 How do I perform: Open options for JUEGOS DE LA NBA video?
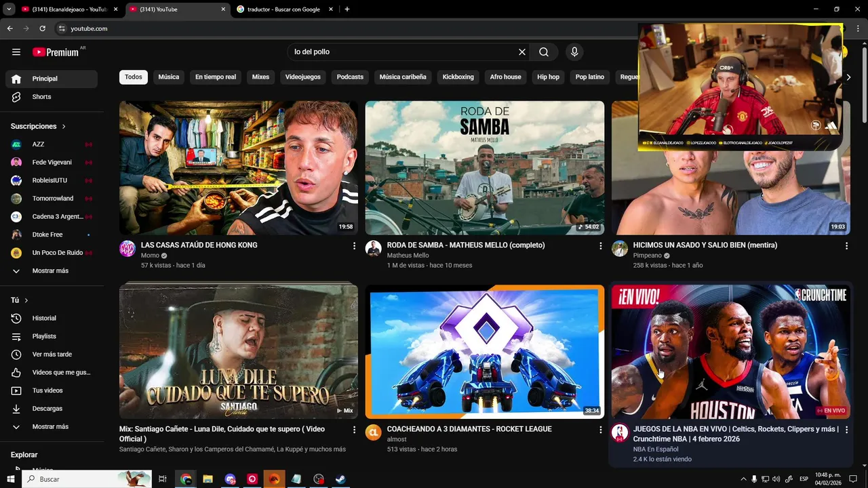click(x=846, y=430)
